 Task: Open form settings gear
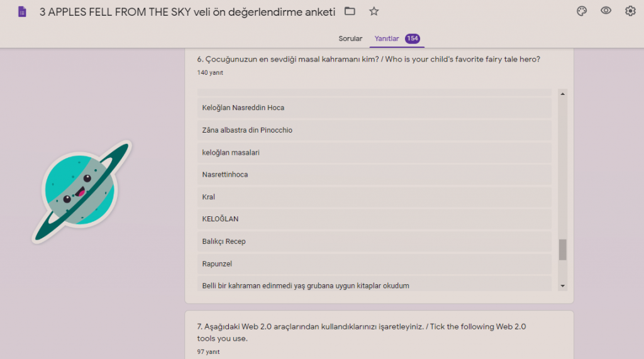coord(630,11)
